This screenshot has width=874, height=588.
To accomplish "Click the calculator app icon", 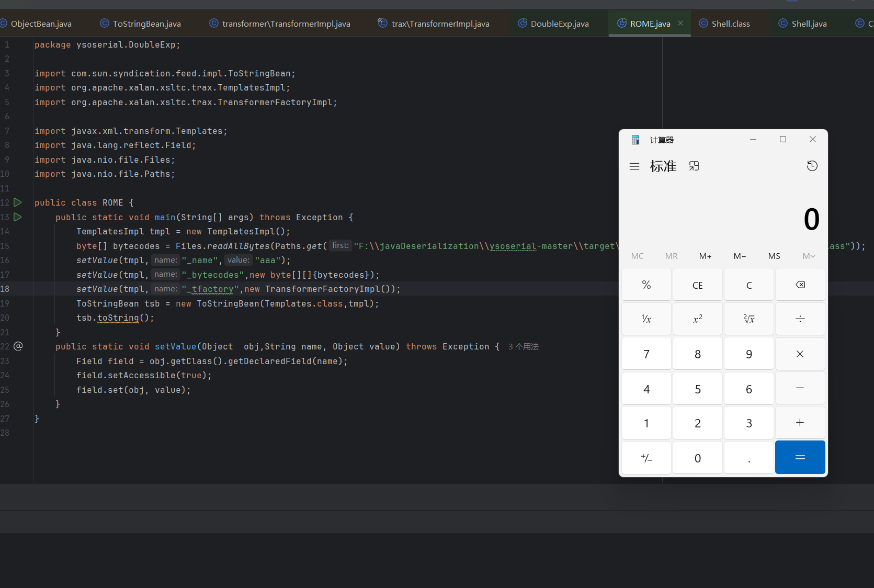I will (635, 140).
